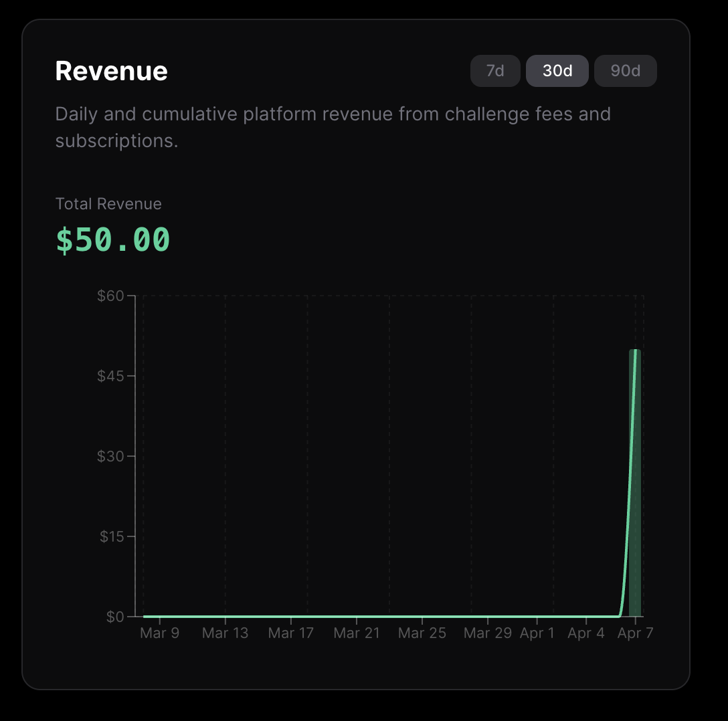Viewport: 728px width, 721px height.
Task: Keep the 30d range selected by clicking it
Action: 557,70
